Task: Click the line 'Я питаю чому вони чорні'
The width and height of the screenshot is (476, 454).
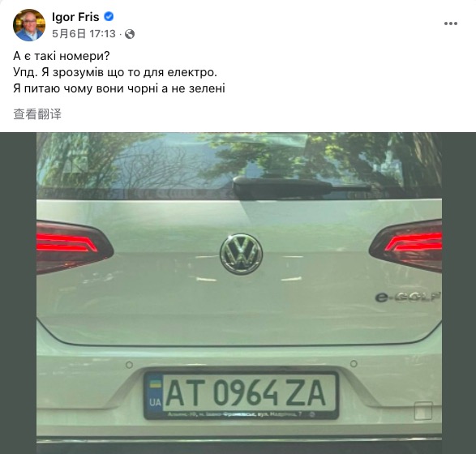Action: click(x=119, y=88)
